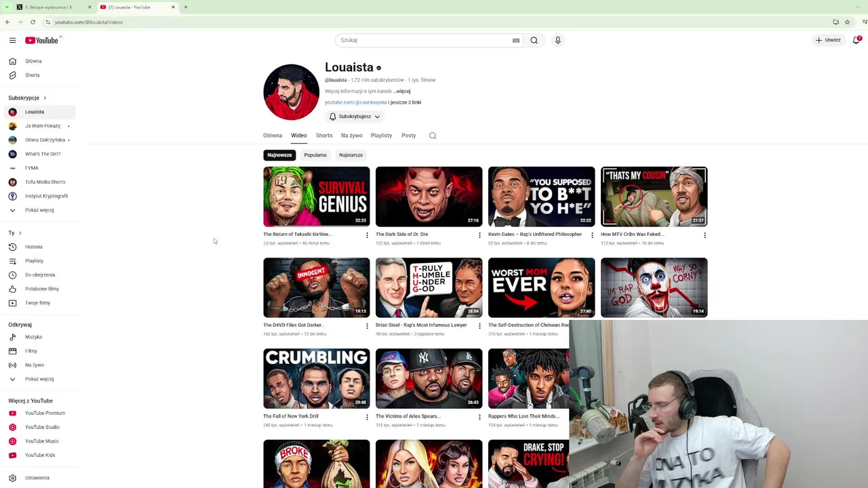868x488 pixels.
Task: Expand channel description via ...więcej
Action: click(402, 91)
